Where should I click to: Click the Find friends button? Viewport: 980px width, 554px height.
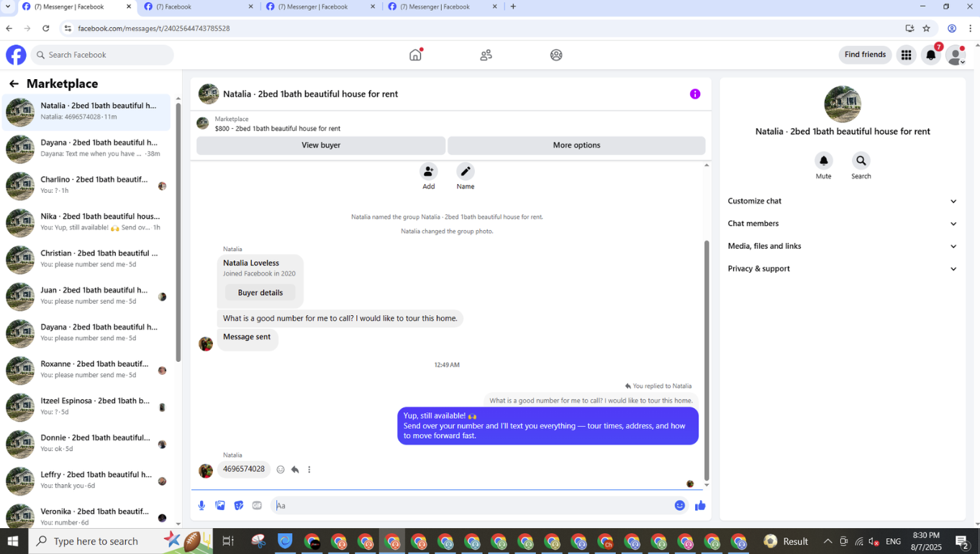point(865,55)
